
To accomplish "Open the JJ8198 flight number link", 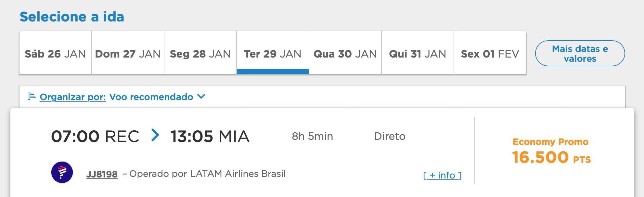I will pos(102,174).
